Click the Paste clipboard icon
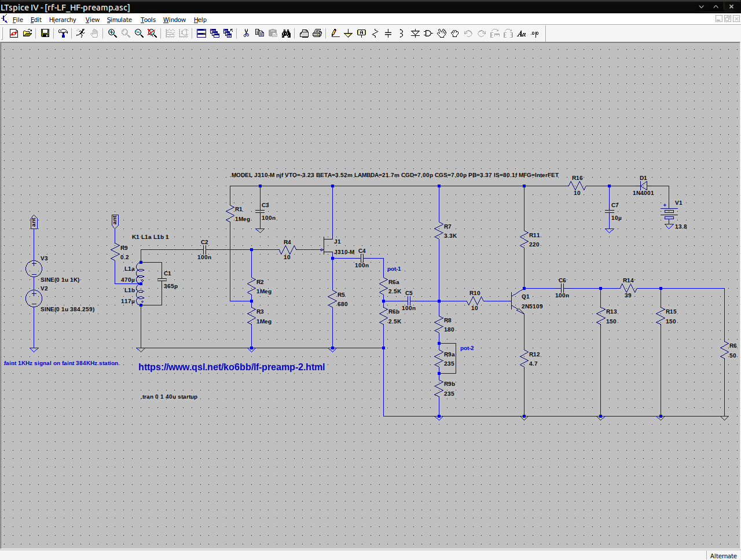 pyautogui.click(x=273, y=34)
